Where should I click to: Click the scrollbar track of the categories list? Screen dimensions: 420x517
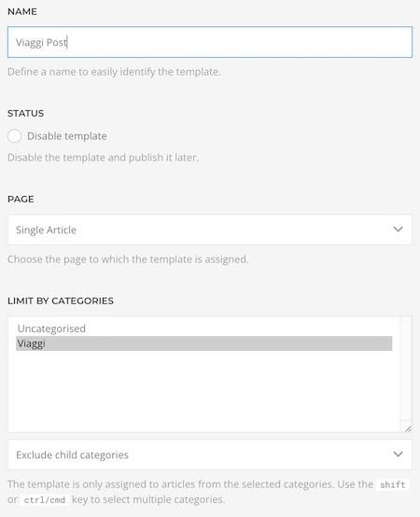coord(406,369)
